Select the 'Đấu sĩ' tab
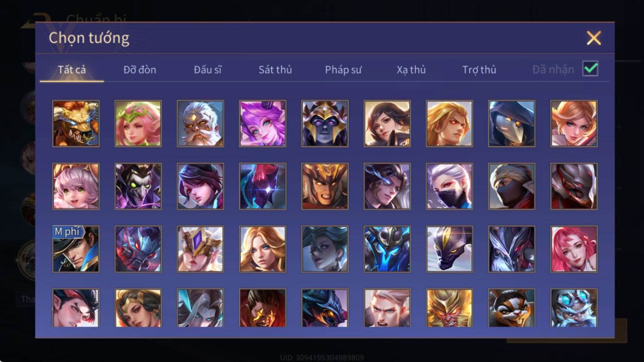The width and height of the screenshot is (644, 362). [x=207, y=70]
